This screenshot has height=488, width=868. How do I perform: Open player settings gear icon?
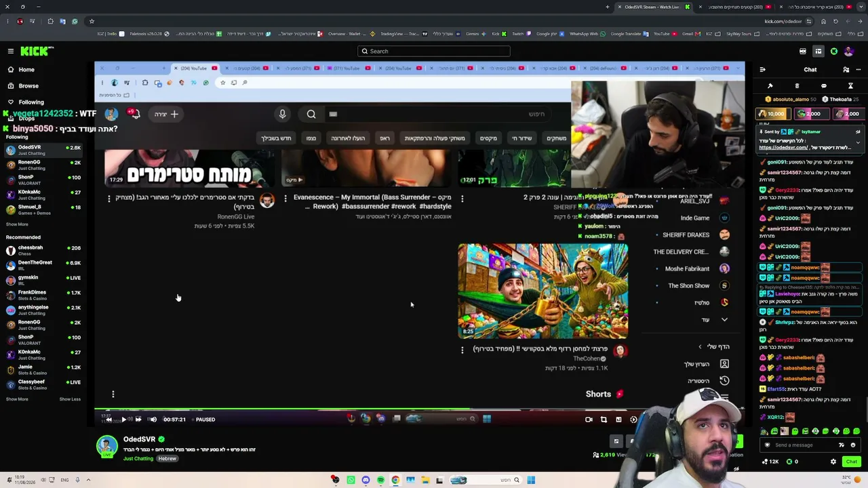pyautogui.click(x=633, y=420)
